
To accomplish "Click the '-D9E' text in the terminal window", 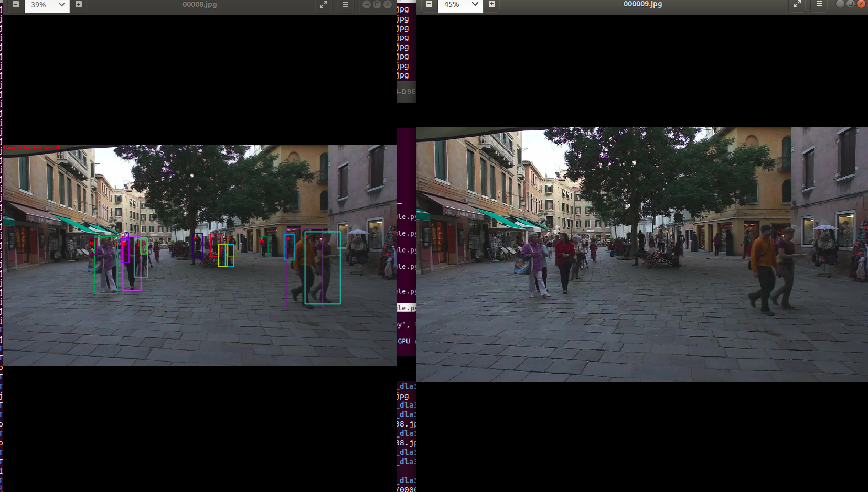I will pyautogui.click(x=406, y=92).
